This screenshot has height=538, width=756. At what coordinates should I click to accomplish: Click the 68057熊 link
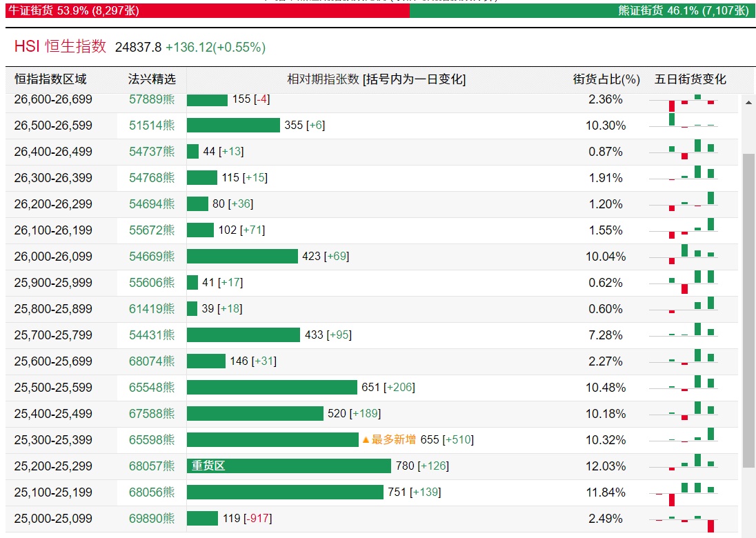(x=152, y=466)
